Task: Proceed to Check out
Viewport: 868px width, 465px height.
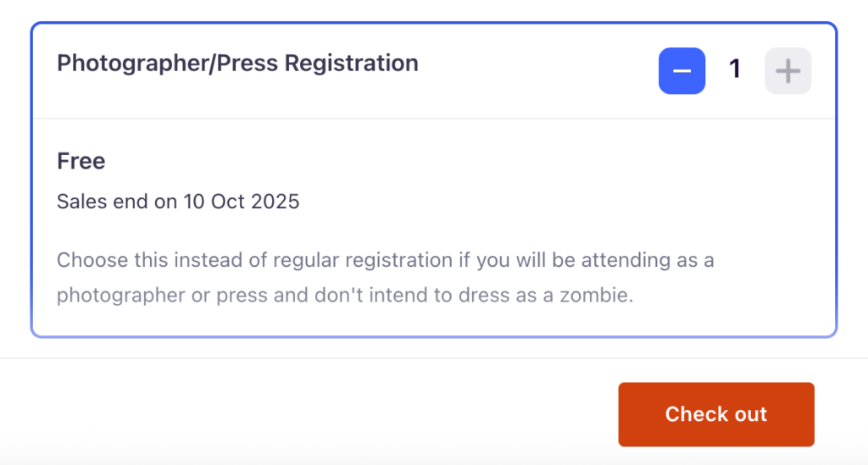Action: [x=715, y=414]
